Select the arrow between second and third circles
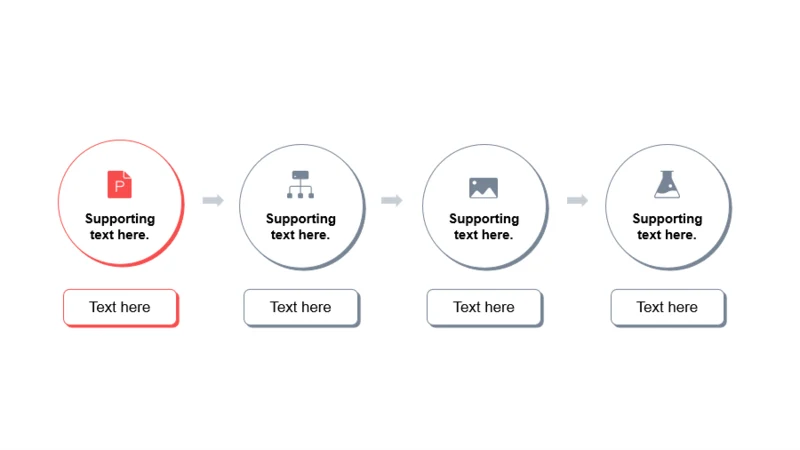The width and height of the screenshot is (800, 450). coord(392,200)
